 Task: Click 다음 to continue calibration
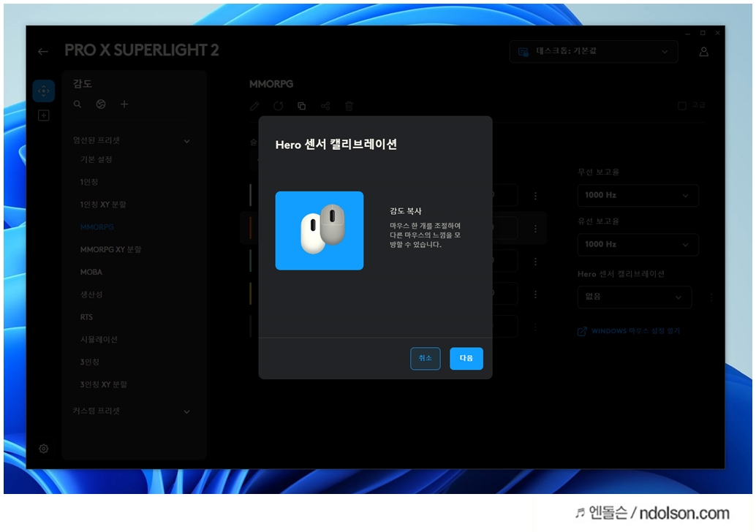pyautogui.click(x=466, y=359)
